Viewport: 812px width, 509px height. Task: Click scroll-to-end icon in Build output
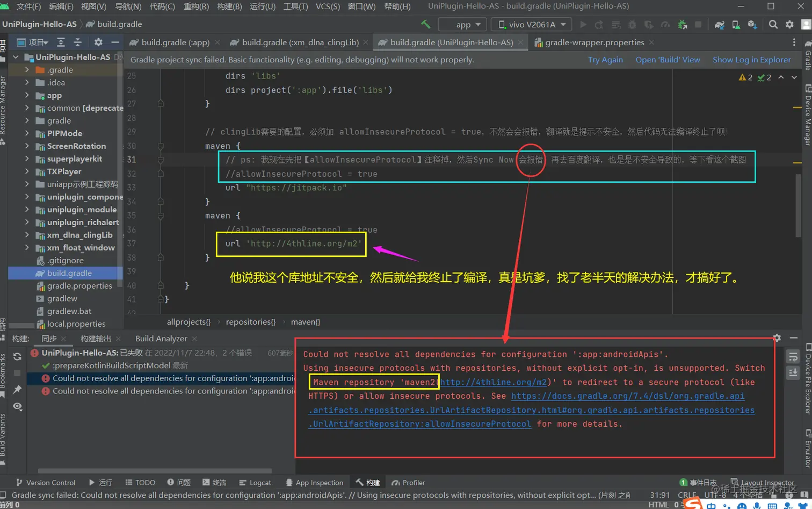coord(793,372)
